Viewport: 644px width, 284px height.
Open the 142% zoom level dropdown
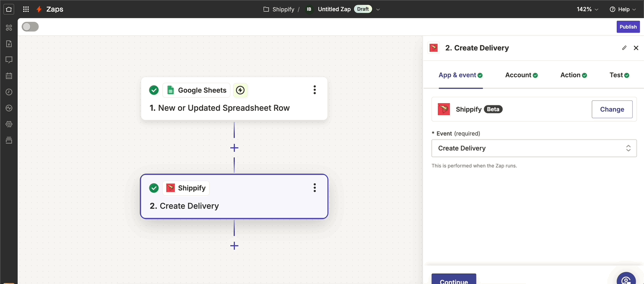tap(587, 9)
